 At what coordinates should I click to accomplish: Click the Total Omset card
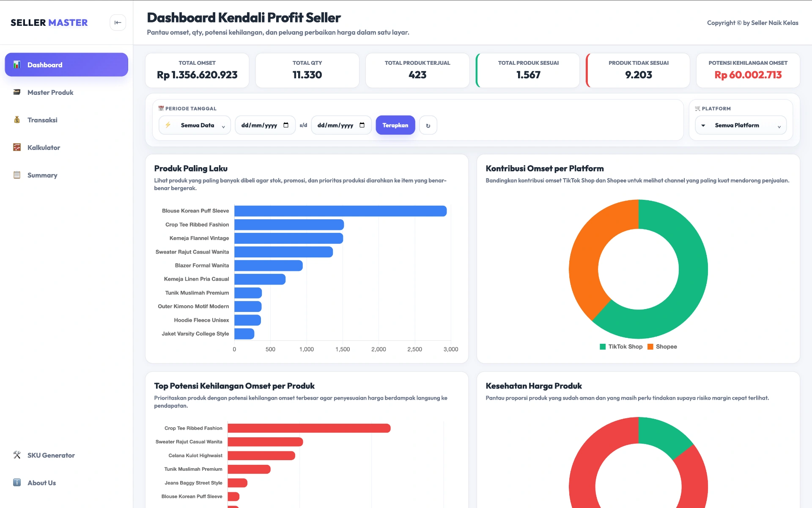tap(197, 70)
